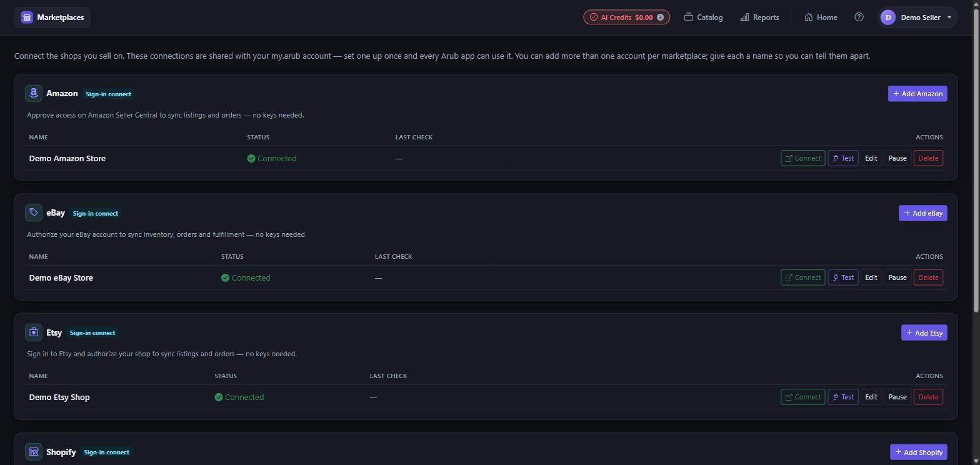Open the AI Credits balance pill
The image size is (980, 465).
point(626,17)
